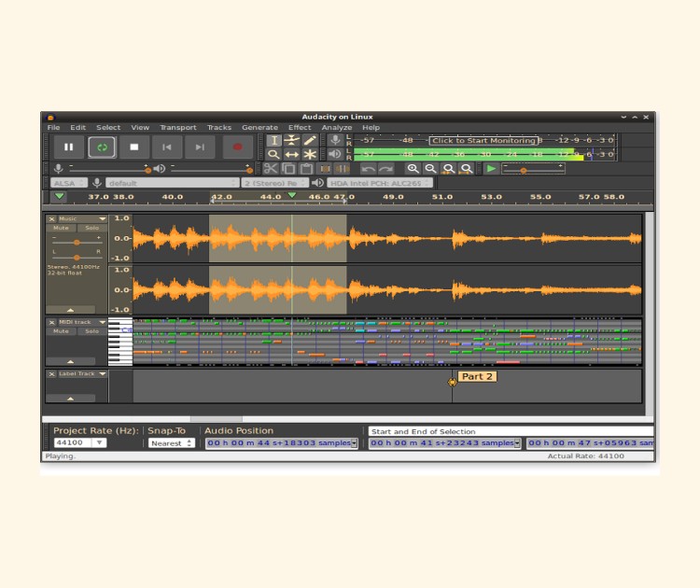The height and width of the screenshot is (588, 700).
Task: Open the Analyze menu
Action: tap(337, 127)
